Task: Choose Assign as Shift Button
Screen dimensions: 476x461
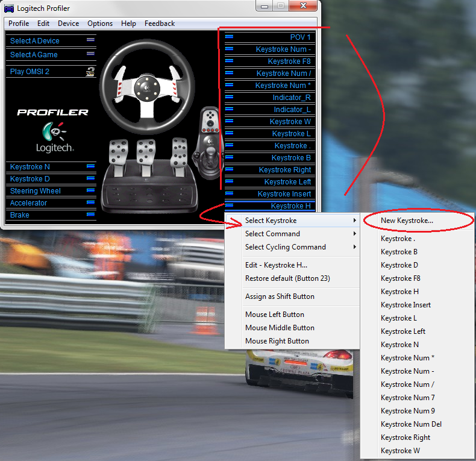Action: pyautogui.click(x=292, y=296)
